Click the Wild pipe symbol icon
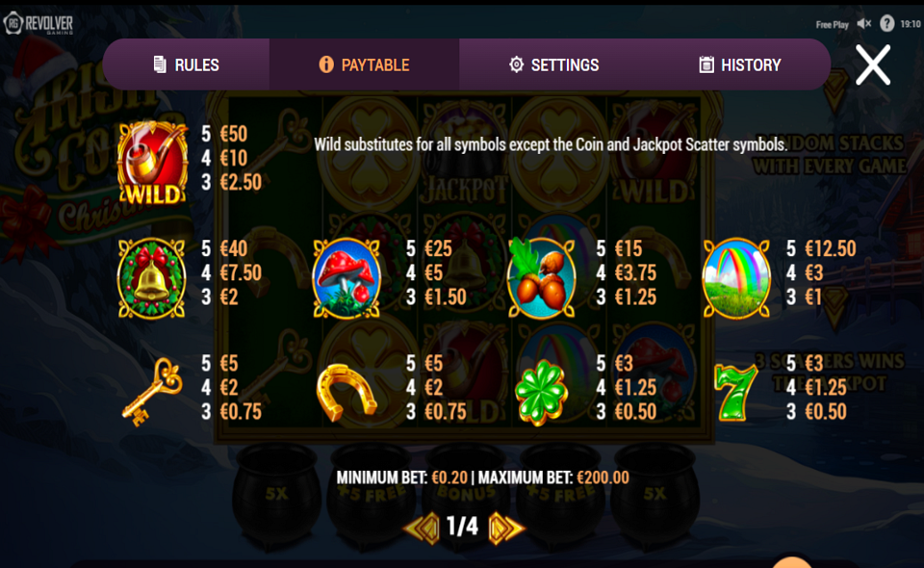Screen dimensions: 924x568 point(153,163)
